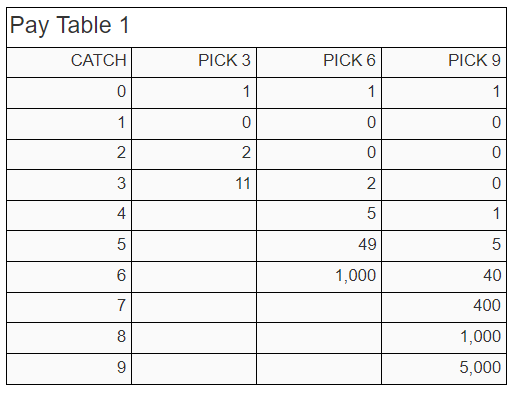Select the CATCH column header

tap(98, 60)
